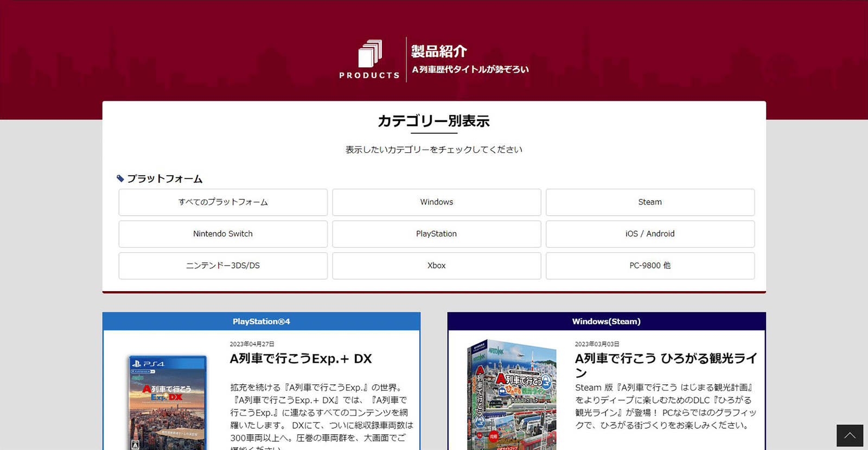The width and height of the screenshot is (868, 450).
Task: Click the A列車歴代タイトルが勢ぞろい subtitle
Action: click(470, 69)
